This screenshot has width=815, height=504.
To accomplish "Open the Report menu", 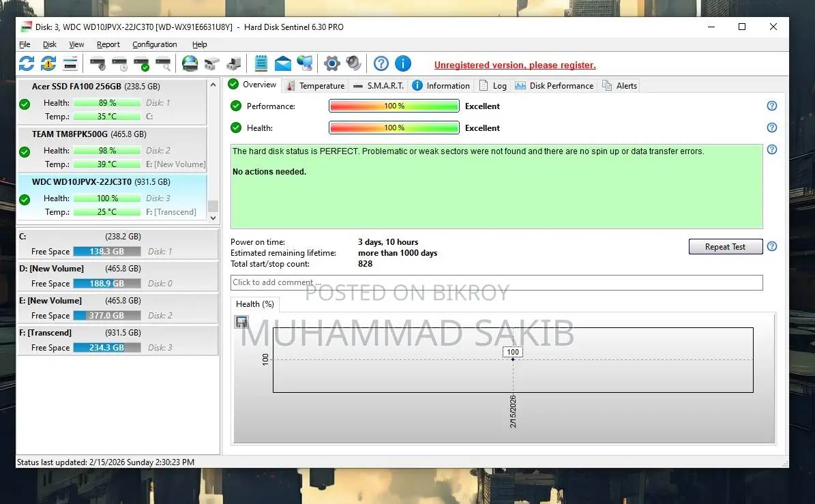I will [x=108, y=45].
